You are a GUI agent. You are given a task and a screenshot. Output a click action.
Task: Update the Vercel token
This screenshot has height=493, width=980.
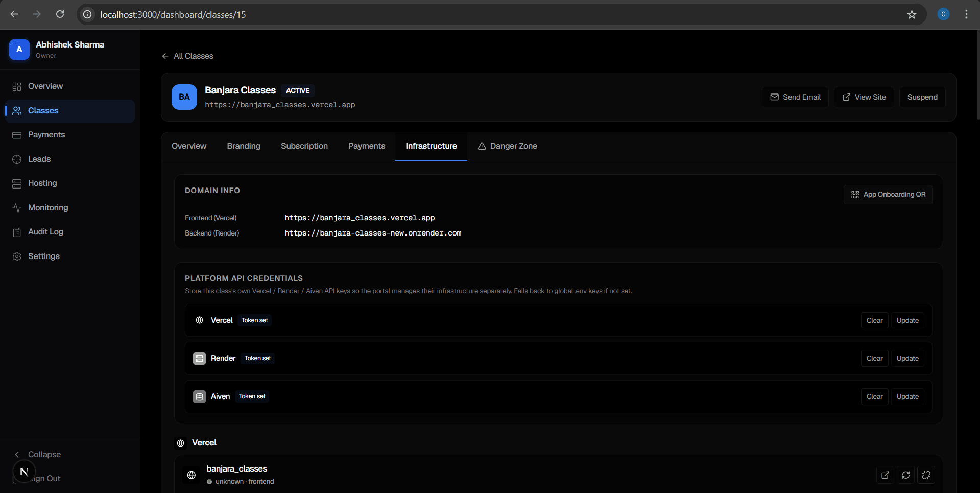pos(907,321)
